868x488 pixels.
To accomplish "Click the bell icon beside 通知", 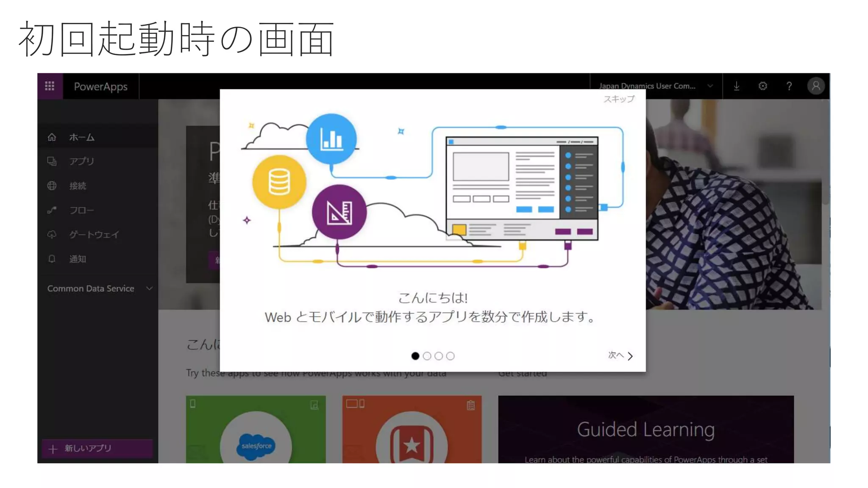I will click(52, 259).
